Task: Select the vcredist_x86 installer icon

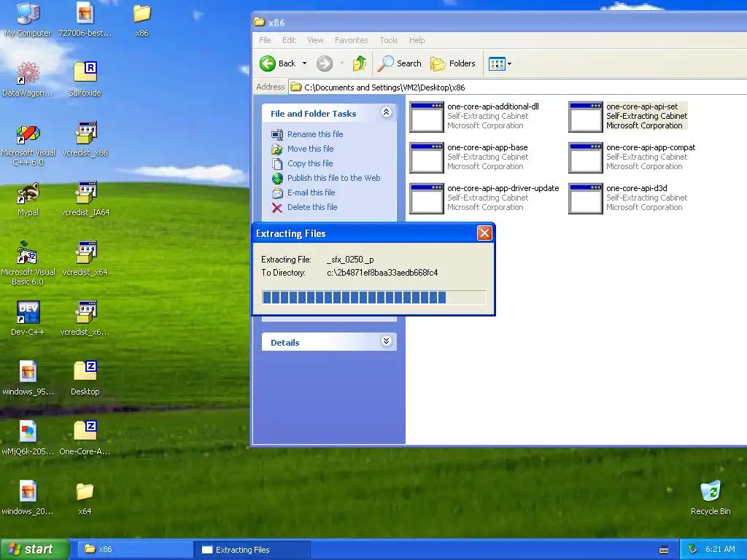Action: click(85, 139)
